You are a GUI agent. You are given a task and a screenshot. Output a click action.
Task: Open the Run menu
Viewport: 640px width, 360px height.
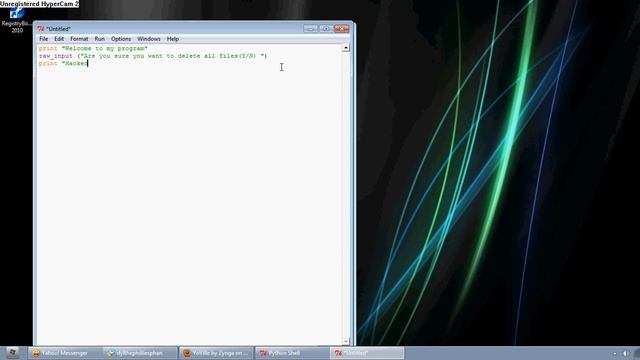[100, 39]
